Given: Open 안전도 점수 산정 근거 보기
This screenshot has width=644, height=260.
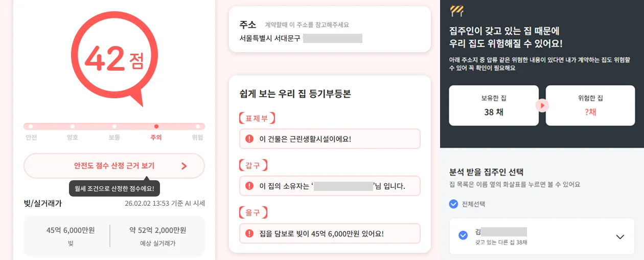Looking at the screenshot, I should (x=114, y=166).
